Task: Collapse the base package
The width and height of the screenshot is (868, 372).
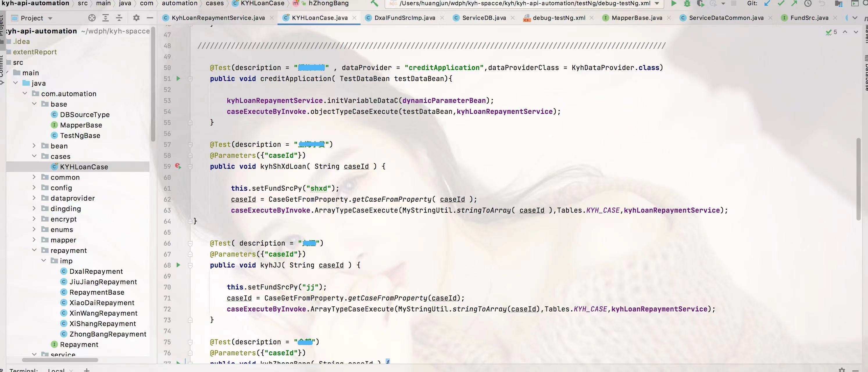Action: 34,104
